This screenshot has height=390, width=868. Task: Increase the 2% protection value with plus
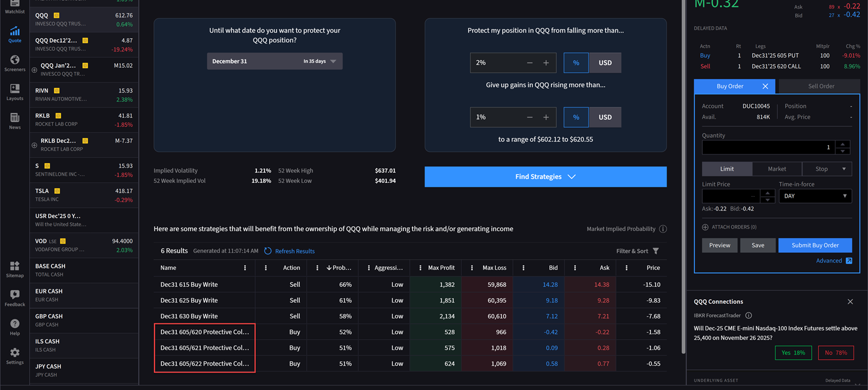coord(546,63)
